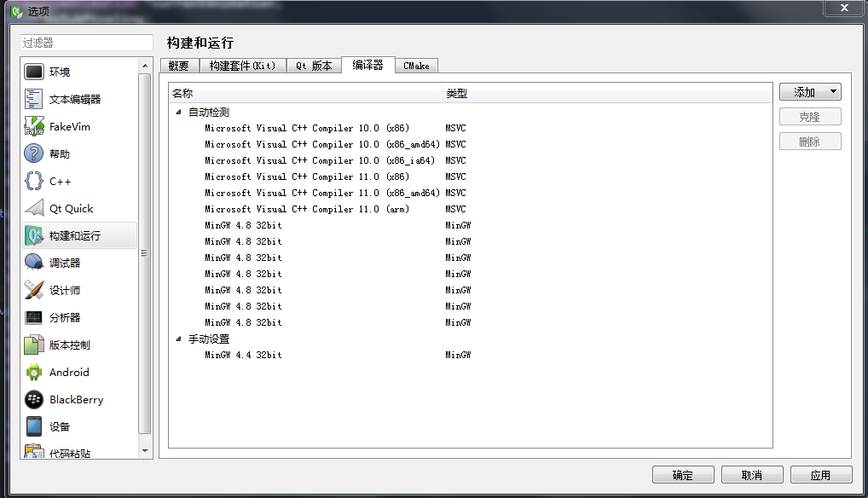Open Qt Quick paper plane icon

(x=34, y=208)
